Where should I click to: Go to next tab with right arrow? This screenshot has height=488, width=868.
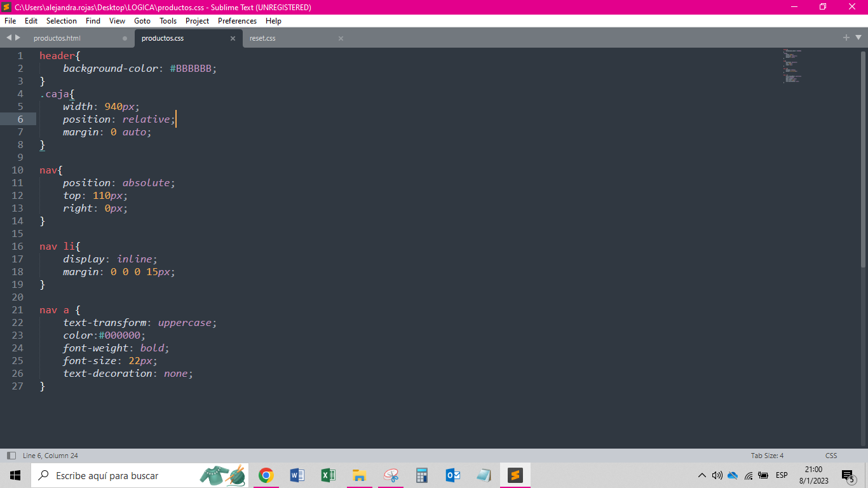pos(18,37)
